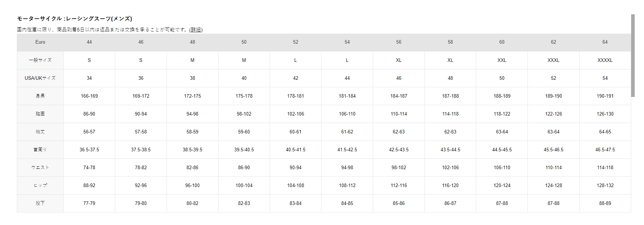Select the Euro header cell
Viewport: 644px width, 225px height.
(x=40, y=42)
